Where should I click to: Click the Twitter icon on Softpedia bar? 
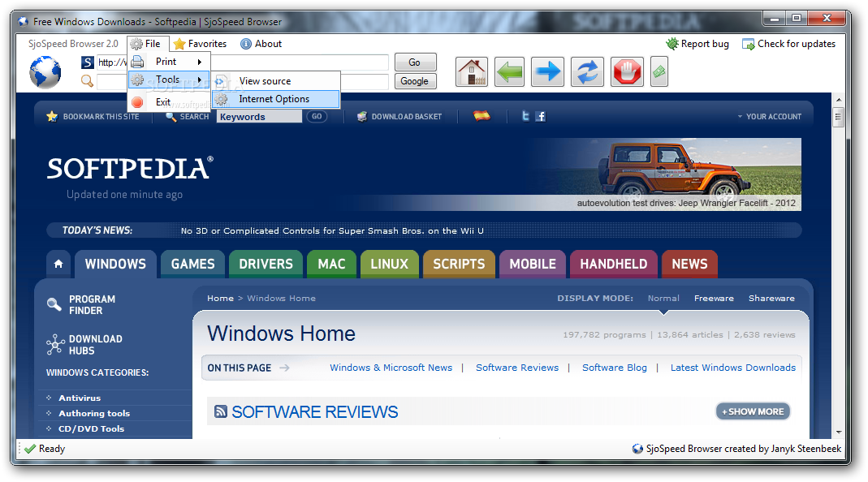(x=525, y=116)
